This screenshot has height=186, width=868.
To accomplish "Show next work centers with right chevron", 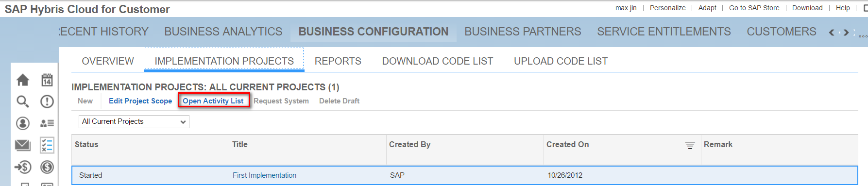I will (846, 33).
